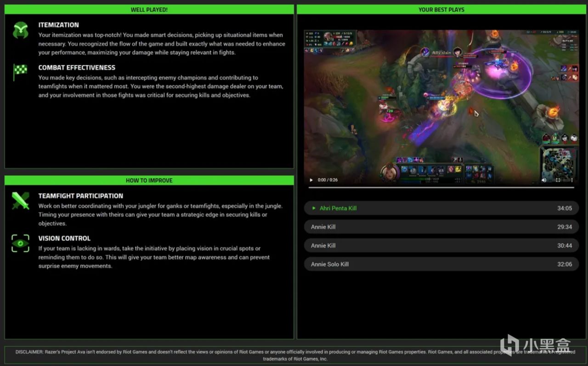Click the 32:06 timestamp
The width and height of the screenshot is (588, 366).
[565, 264]
